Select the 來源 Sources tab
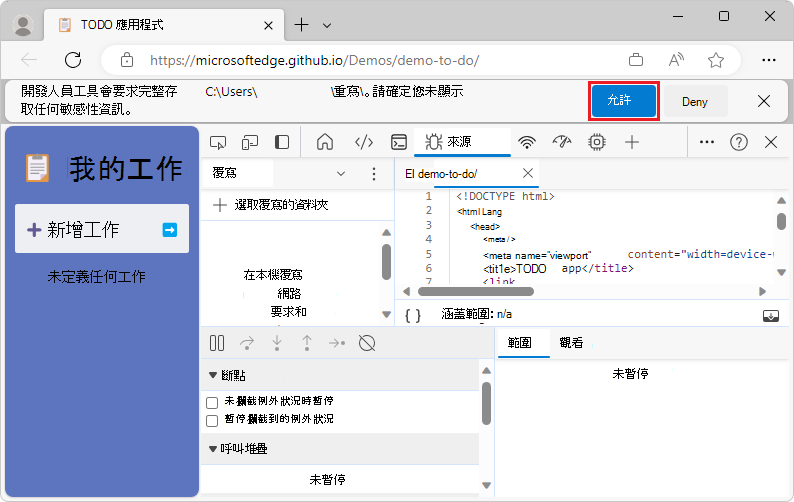Image resolution: width=794 pixels, height=502 pixels. point(462,142)
